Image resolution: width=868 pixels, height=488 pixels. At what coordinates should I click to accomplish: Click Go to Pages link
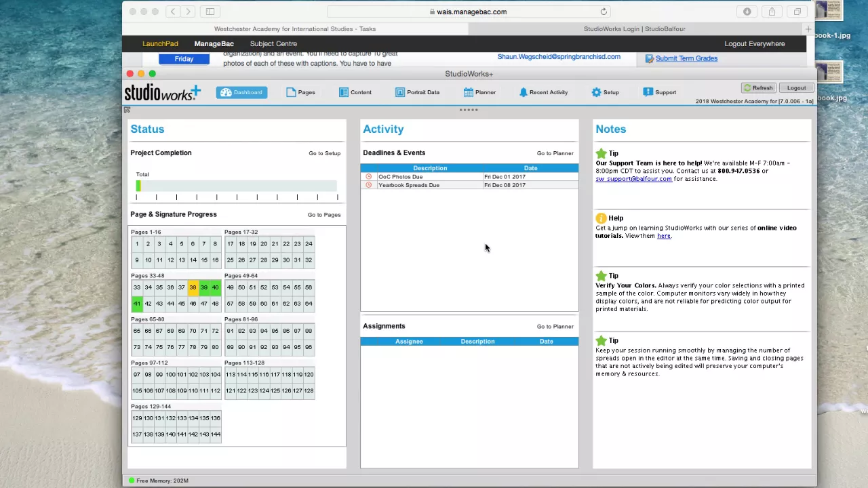coord(323,215)
